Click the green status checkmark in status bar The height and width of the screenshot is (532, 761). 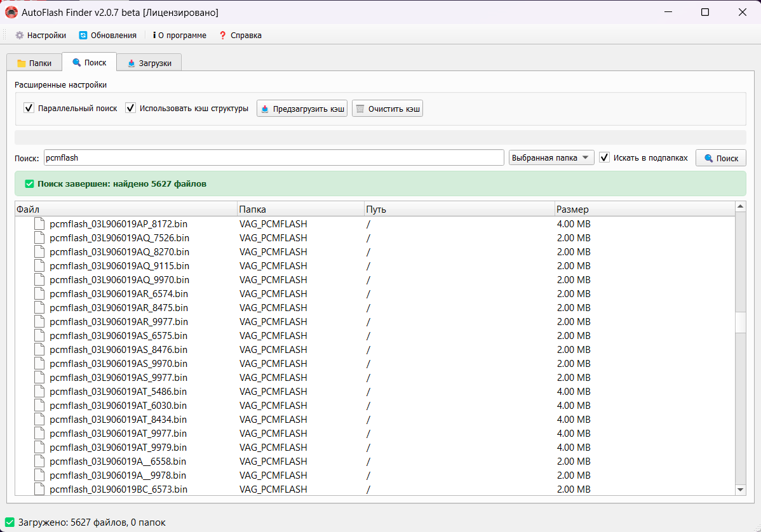10,522
